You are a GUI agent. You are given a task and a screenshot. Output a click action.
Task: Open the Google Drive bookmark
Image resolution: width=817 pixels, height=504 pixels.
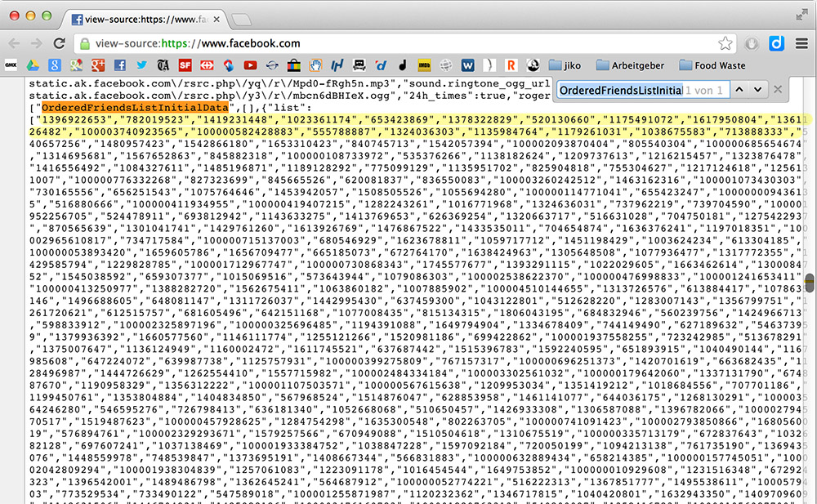33,65
